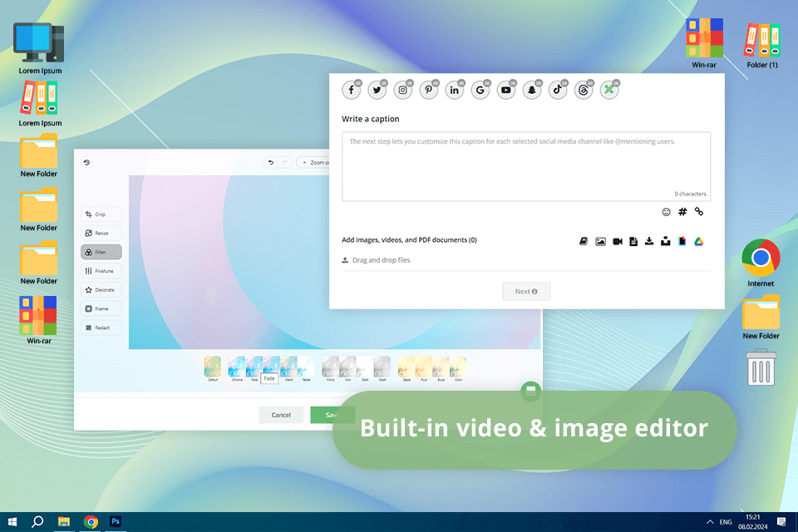Select the Threads channel icon

click(x=584, y=90)
